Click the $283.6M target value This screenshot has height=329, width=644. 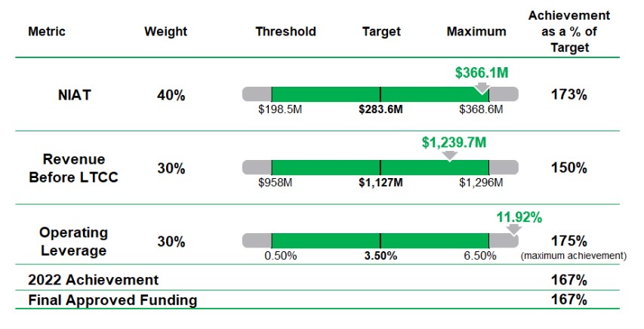[381, 109]
